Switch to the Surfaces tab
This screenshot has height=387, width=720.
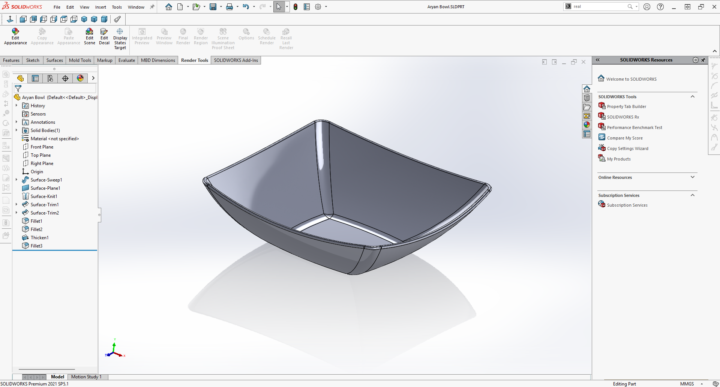54,60
